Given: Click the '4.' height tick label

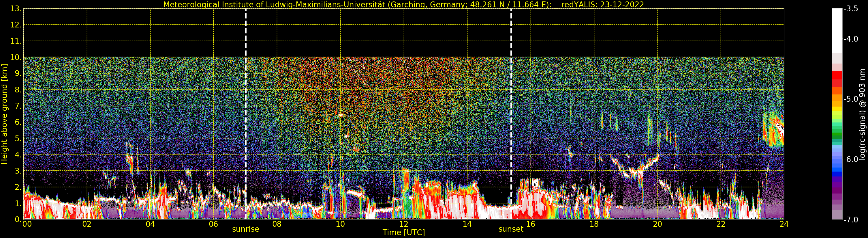Looking at the screenshot, I should click(x=18, y=155).
